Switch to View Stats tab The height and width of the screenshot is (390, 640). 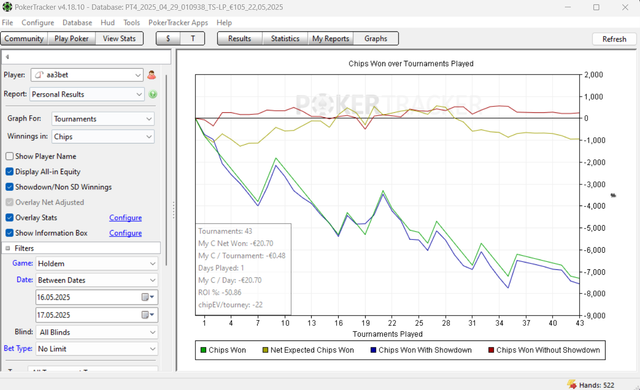119,38
